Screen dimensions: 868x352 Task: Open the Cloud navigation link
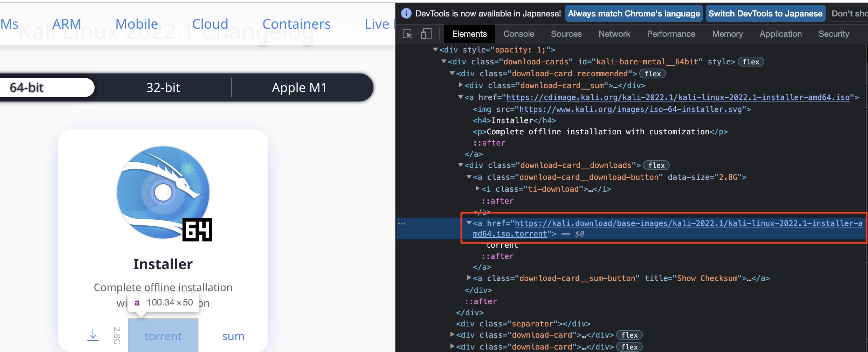click(210, 24)
